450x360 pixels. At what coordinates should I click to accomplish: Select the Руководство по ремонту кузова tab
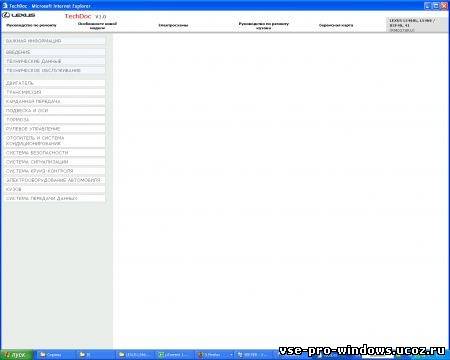pos(264,26)
